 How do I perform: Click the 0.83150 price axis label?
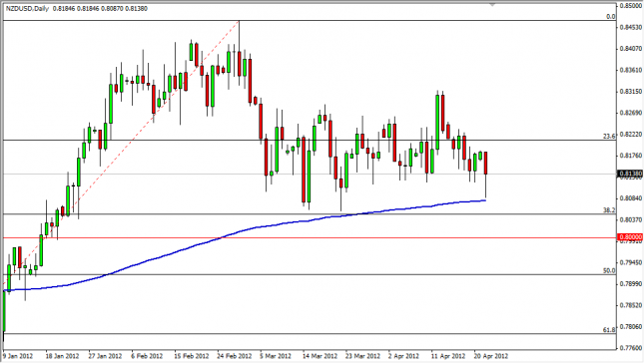[x=631, y=92]
